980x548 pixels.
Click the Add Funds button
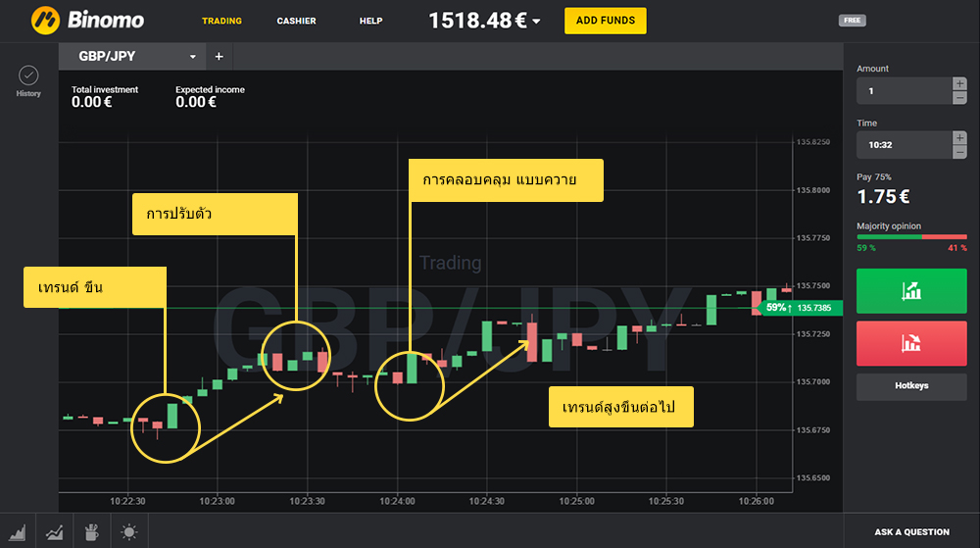(605, 21)
